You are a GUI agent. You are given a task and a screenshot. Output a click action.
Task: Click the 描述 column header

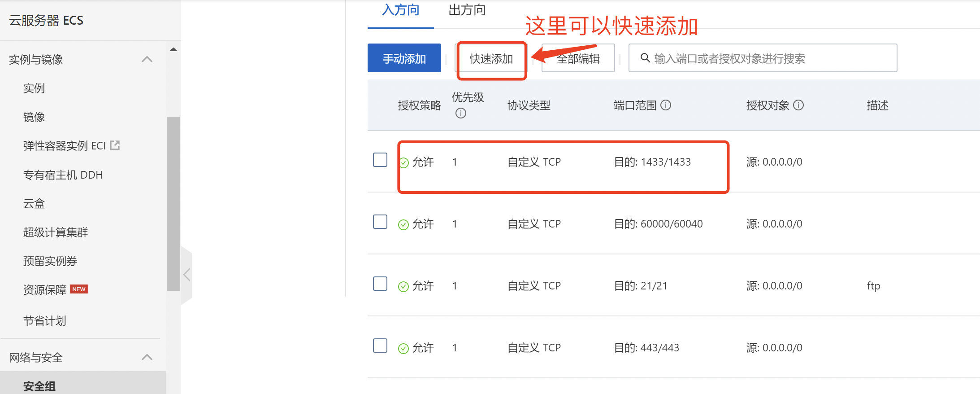point(878,105)
